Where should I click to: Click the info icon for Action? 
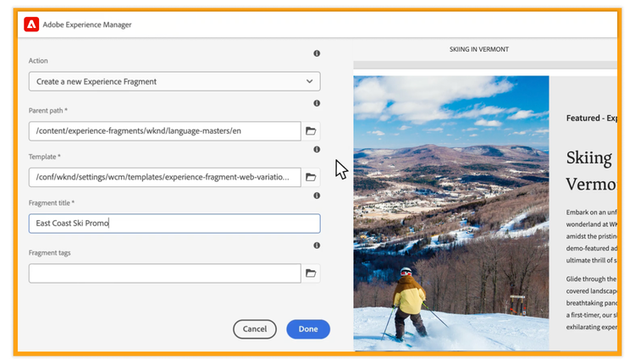(x=317, y=53)
